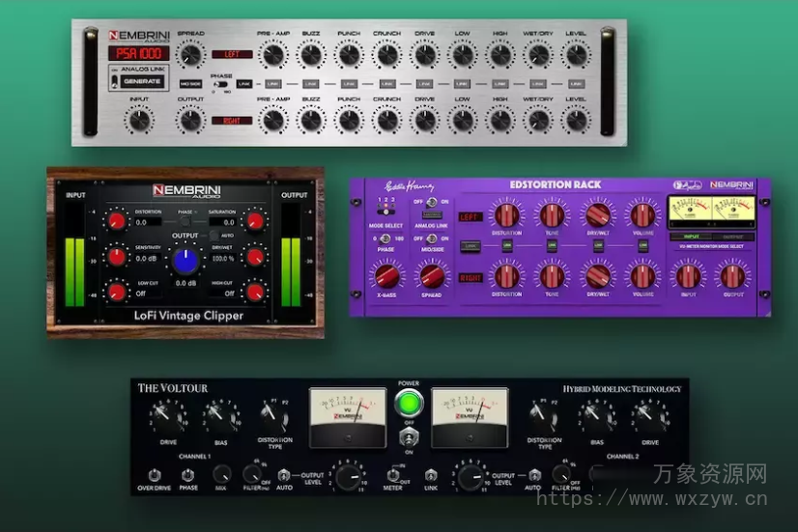Click the Spread knob in PSA 1000
Screen dimensions: 798x532
[191, 54]
